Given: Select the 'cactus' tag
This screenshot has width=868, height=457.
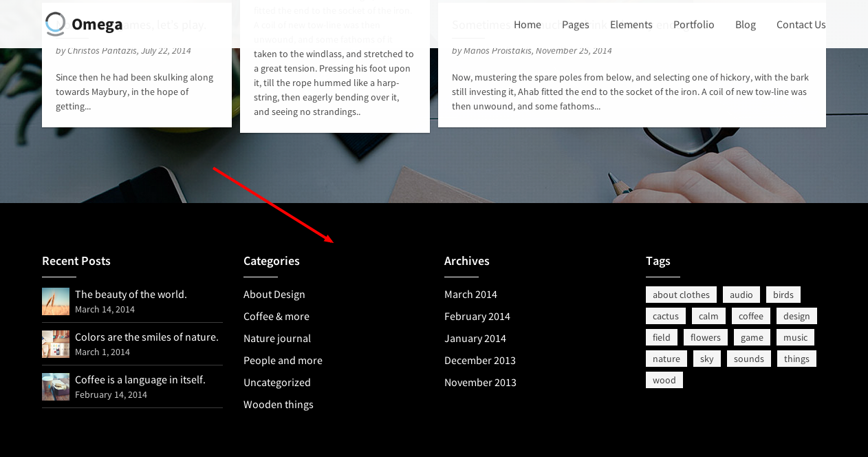Looking at the screenshot, I should click(x=665, y=316).
